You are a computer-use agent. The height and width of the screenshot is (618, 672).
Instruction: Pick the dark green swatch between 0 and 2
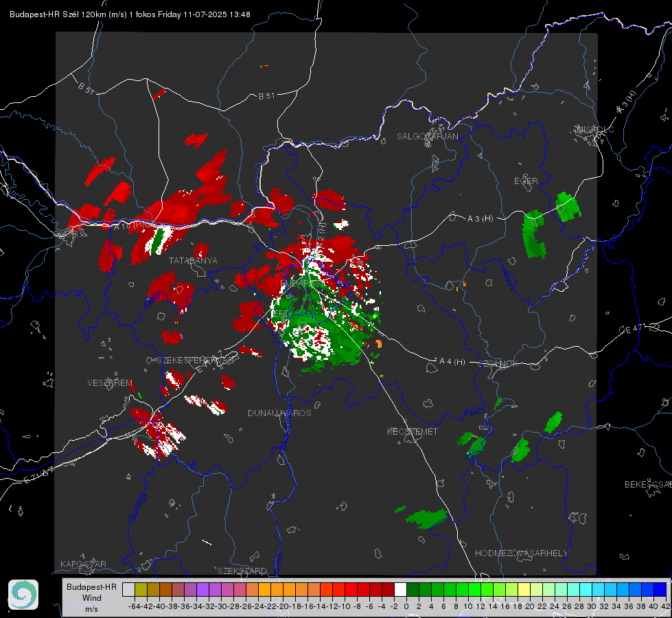[413, 590]
